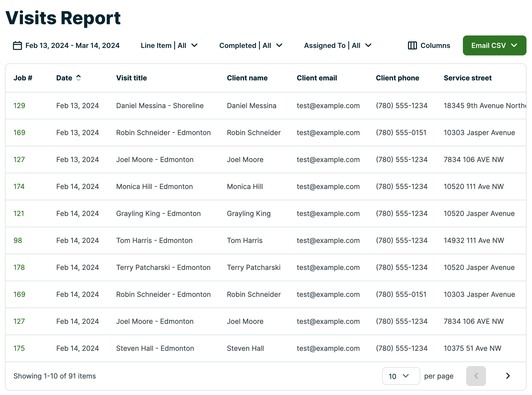
Task: Open the Line Item filter chevron
Action: pyautogui.click(x=195, y=45)
